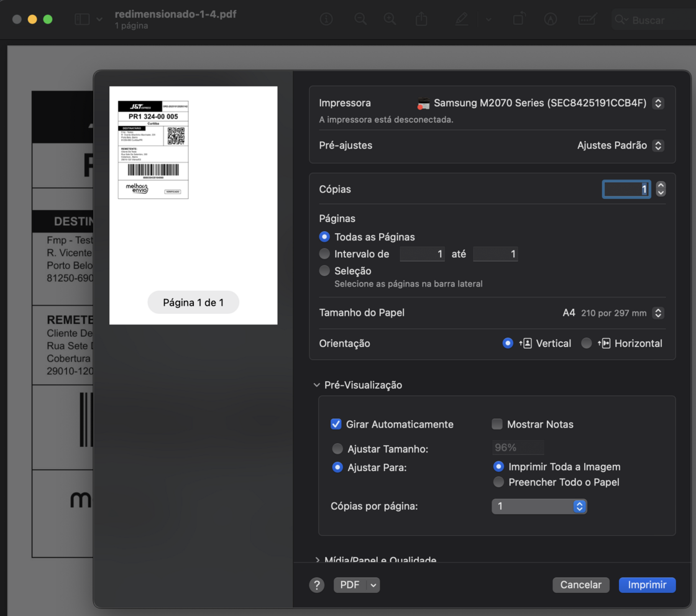
Task: Click the document info inspector icon
Action: tap(326, 19)
